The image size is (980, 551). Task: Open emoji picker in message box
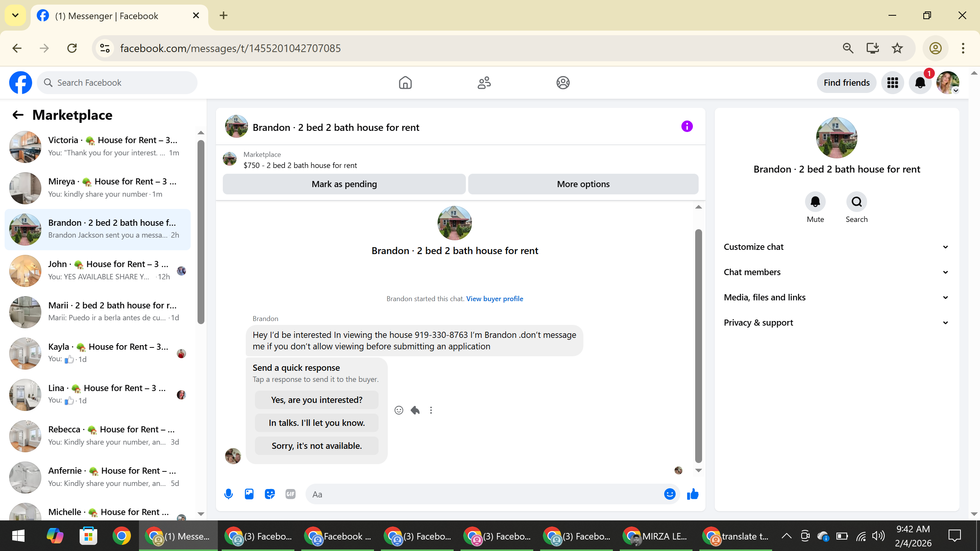670,494
